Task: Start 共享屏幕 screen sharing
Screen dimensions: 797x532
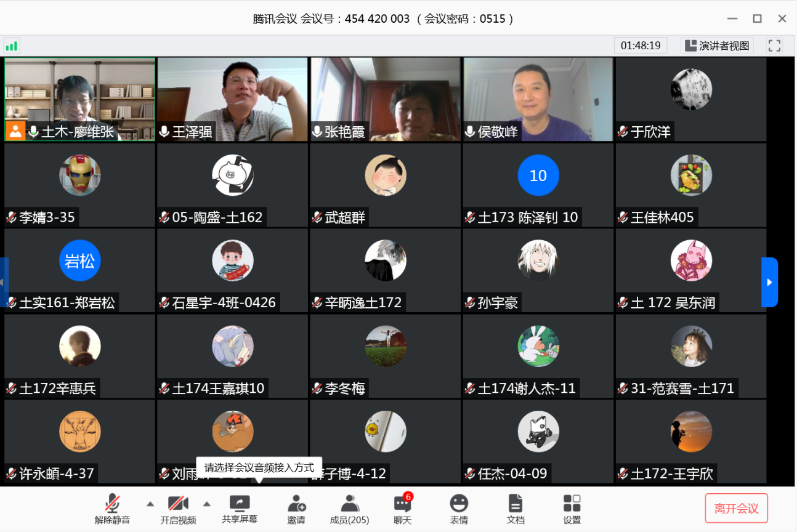Action: [x=240, y=509]
